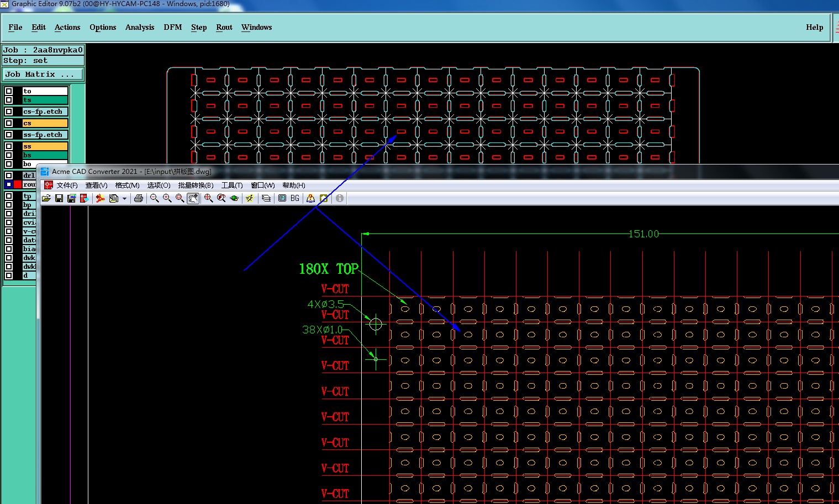Open the Help menu in Graphic Editor

[815, 27]
